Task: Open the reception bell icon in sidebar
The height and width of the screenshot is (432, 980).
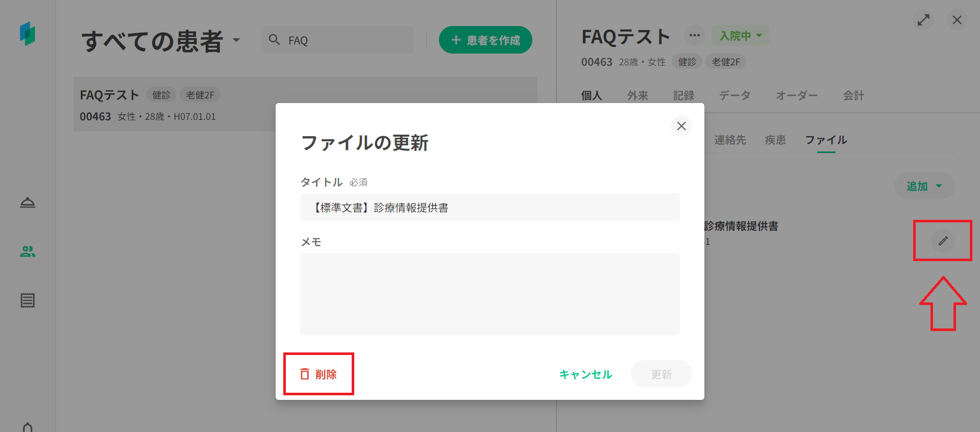Action: [x=28, y=202]
